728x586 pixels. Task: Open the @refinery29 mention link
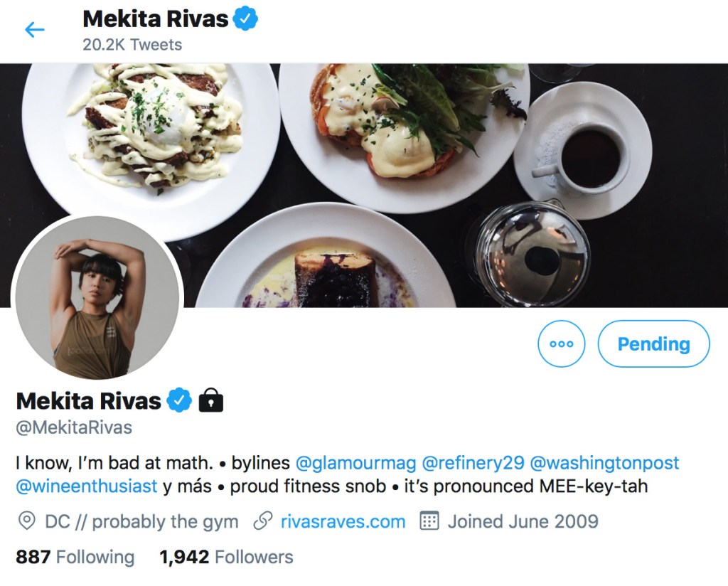click(x=473, y=463)
